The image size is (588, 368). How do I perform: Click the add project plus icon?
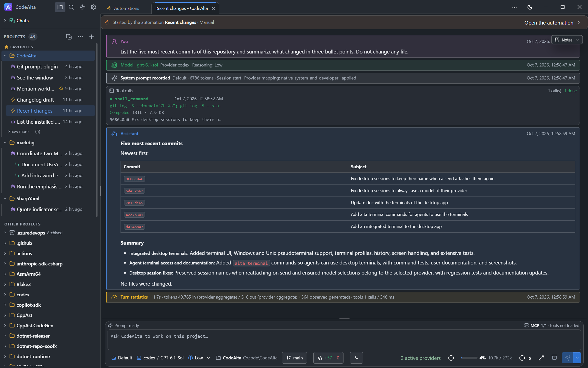click(91, 37)
